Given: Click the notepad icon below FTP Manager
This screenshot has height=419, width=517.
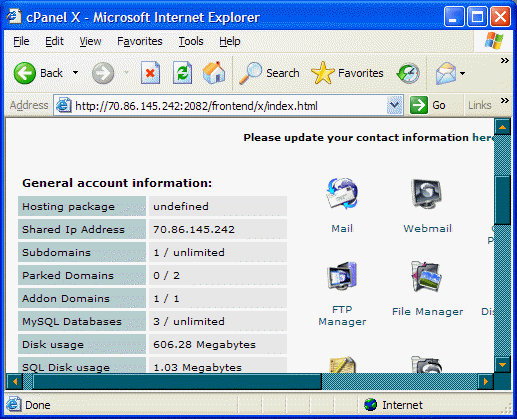Looking at the screenshot, I should [342, 364].
